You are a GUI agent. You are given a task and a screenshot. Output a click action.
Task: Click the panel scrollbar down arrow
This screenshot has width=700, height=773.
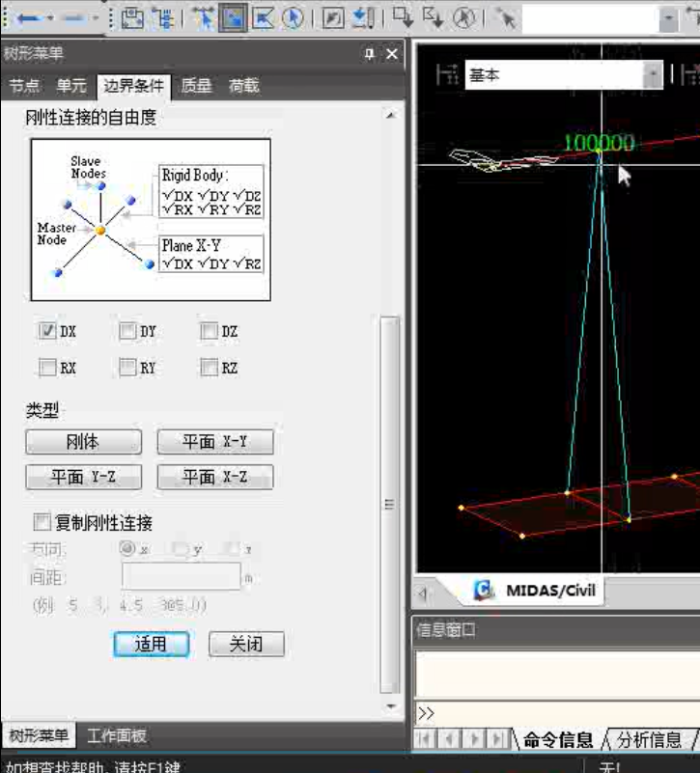[x=390, y=706]
